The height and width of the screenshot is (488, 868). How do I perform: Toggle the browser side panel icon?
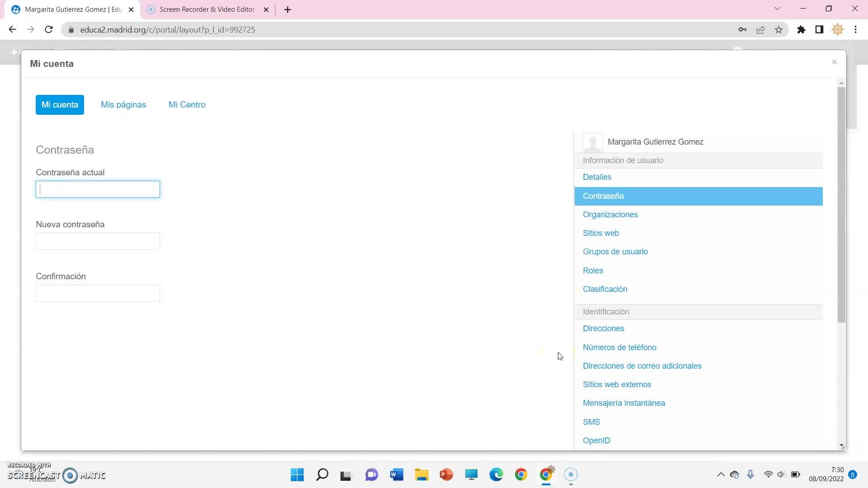[819, 30]
